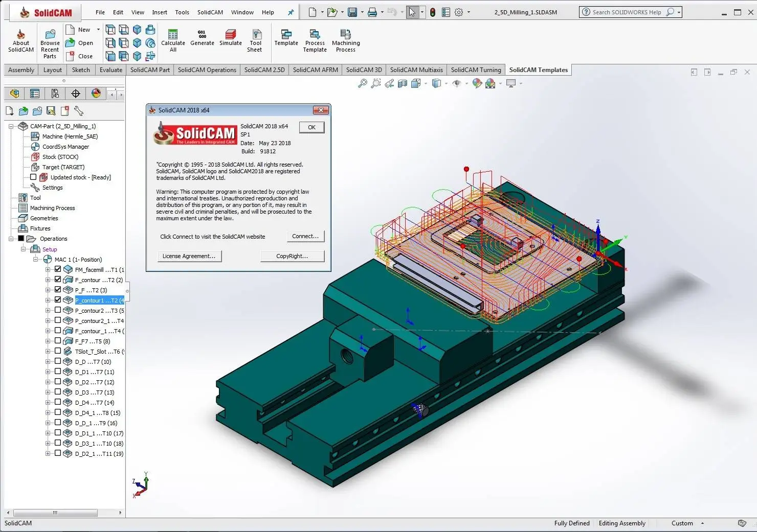Viewport: 757px width, 532px height.
Task: Open the Custom units dropdown in status bar
Action: click(x=702, y=523)
